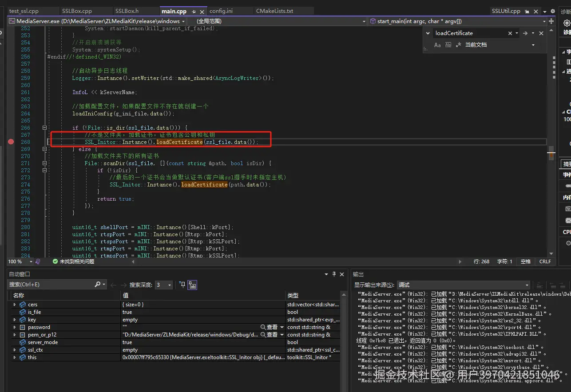Click the find-next arrow in the search box
Viewport: 571px width, 392px height.
click(x=525, y=33)
